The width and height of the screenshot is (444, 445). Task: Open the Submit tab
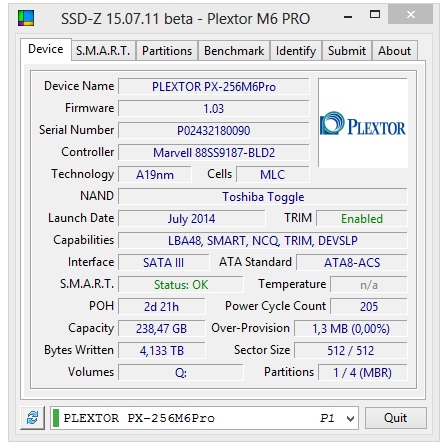347,51
